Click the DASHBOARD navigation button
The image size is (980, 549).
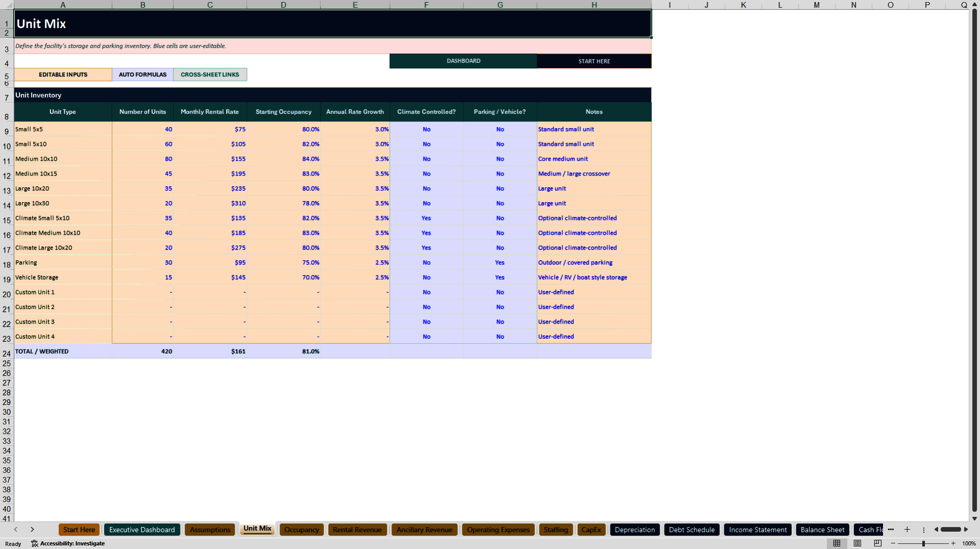[463, 61]
